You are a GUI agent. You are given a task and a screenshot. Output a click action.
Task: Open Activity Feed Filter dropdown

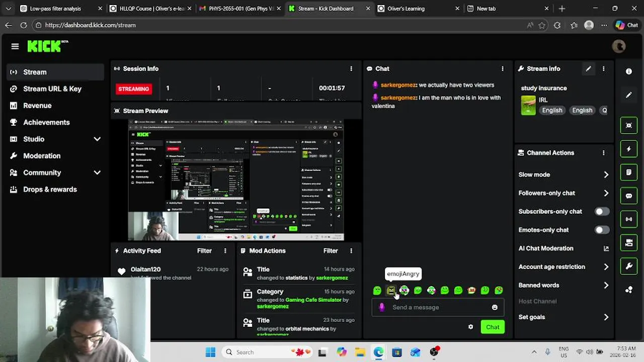click(204, 250)
